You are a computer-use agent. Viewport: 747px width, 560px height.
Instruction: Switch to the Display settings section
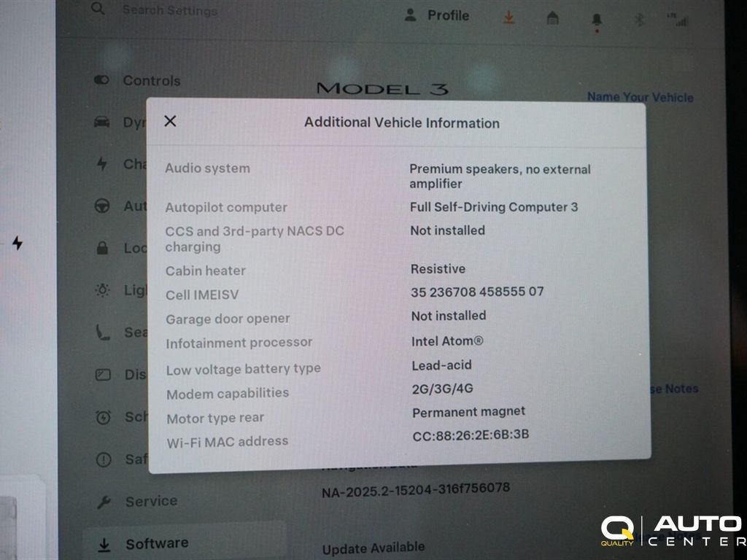coord(102,374)
